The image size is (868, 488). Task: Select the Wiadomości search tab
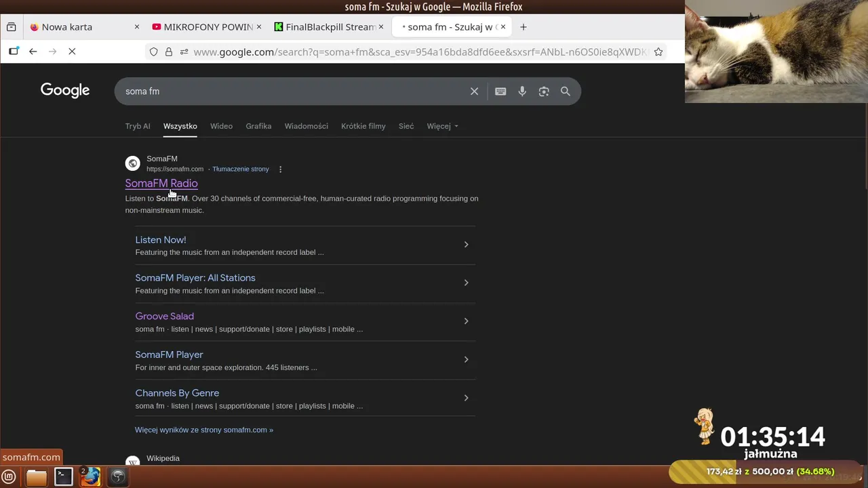307,126
